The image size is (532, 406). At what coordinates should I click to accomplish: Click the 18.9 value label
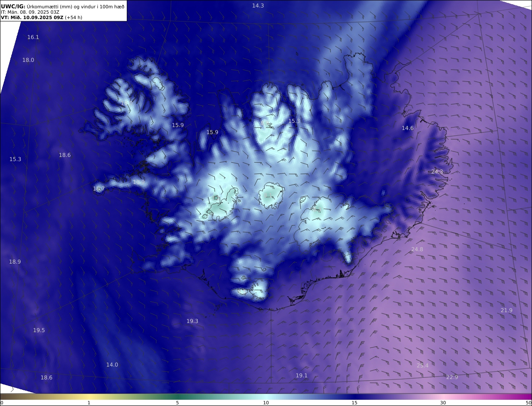(x=15, y=262)
